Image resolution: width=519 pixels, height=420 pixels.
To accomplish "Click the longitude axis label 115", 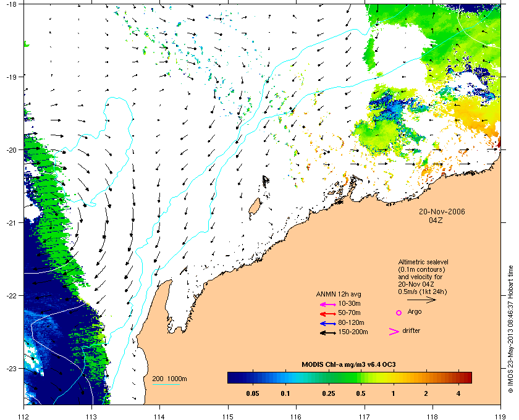I will coord(228,417).
